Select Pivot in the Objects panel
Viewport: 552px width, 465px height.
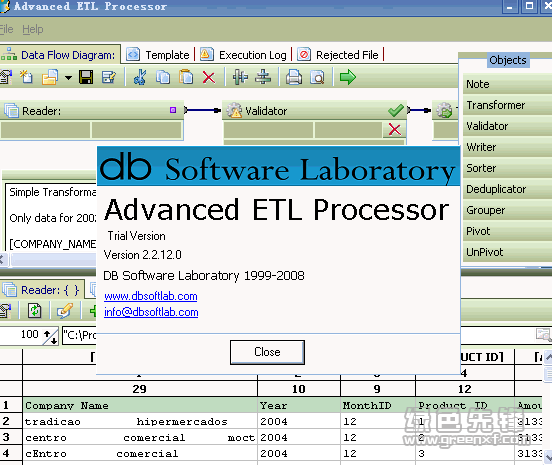coord(507,231)
